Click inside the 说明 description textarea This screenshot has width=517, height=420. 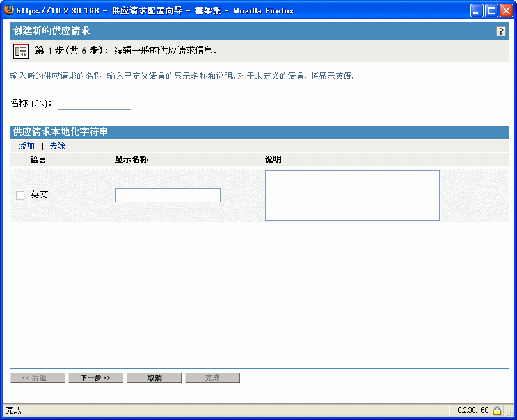coord(352,195)
